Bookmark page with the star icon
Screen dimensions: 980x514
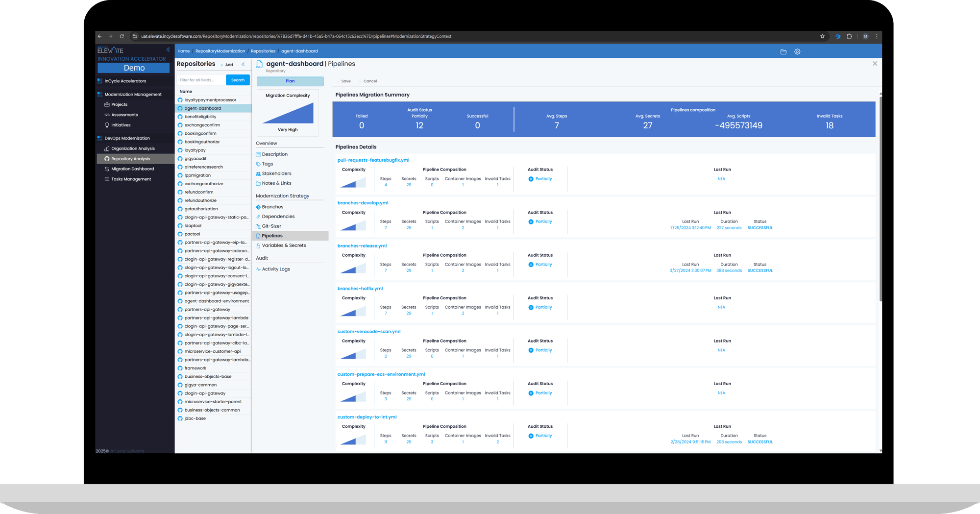click(822, 36)
